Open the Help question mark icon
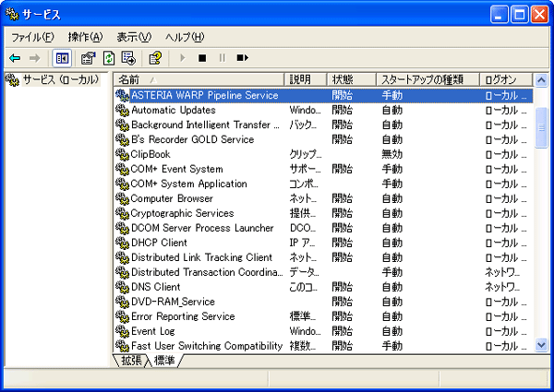 point(155,58)
